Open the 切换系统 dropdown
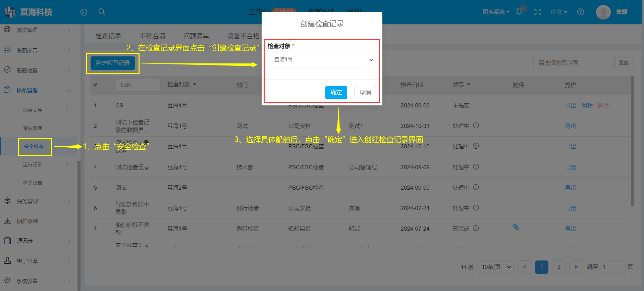The width and height of the screenshot is (644, 291). 496,12
